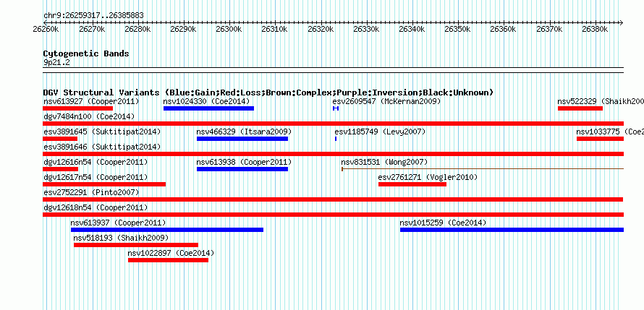
Task: Open the esv3891646 (Suktitipat2014) label
Action: pyautogui.click(x=102, y=147)
